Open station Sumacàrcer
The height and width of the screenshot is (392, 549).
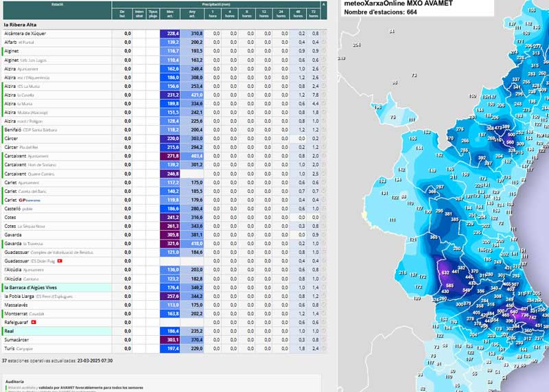click(16, 340)
